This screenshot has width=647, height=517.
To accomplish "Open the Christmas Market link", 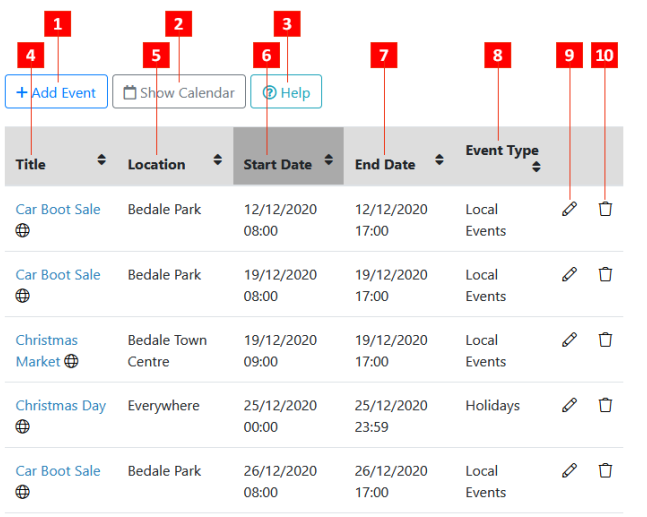I will point(47,351).
